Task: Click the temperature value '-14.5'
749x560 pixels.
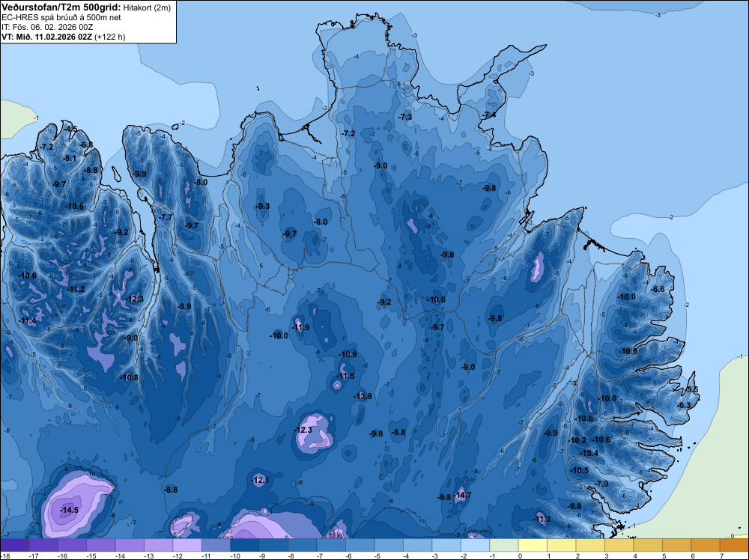Action: click(x=69, y=511)
